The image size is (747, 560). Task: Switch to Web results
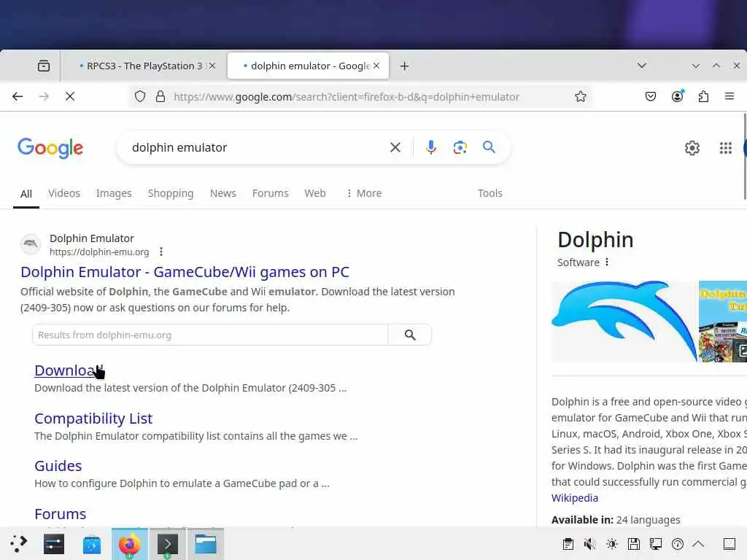pyautogui.click(x=315, y=193)
